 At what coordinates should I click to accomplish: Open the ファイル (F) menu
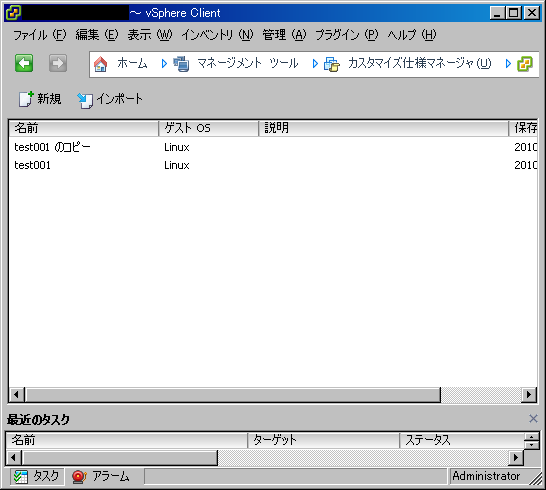click(x=40, y=35)
